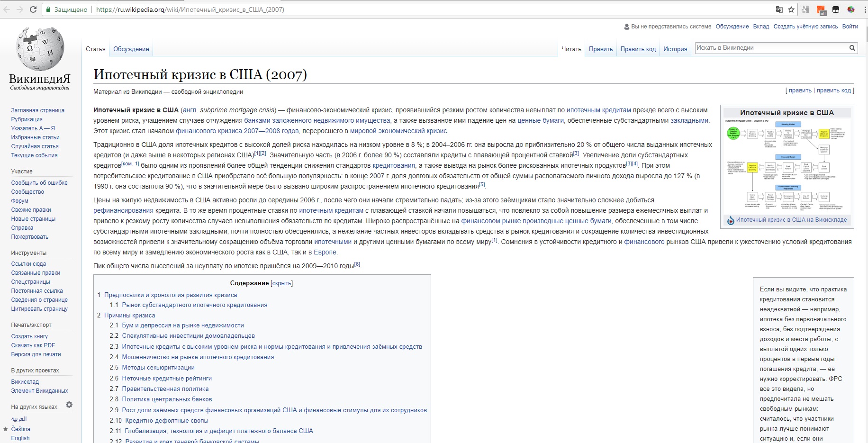Bookmark this page with the star icon
This screenshot has height=443, width=868.
(791, 9)
